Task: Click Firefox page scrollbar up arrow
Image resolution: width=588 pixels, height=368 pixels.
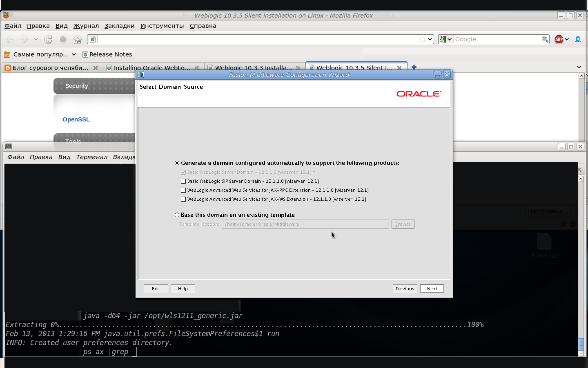Action: point(581,76)
